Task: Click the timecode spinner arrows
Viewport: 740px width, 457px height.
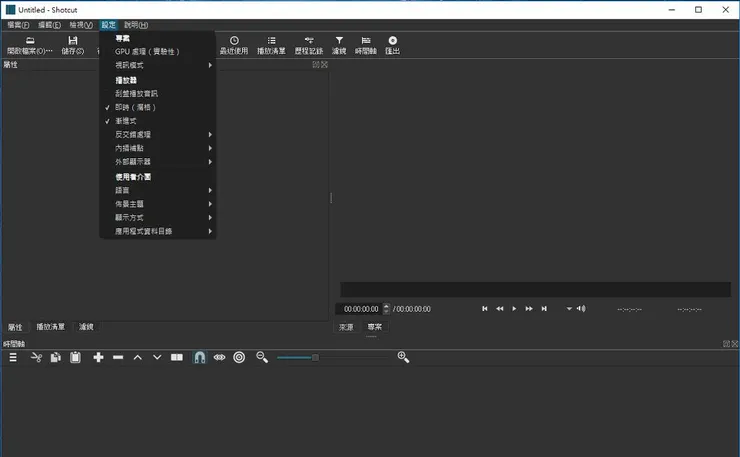Action: (387, 309)
